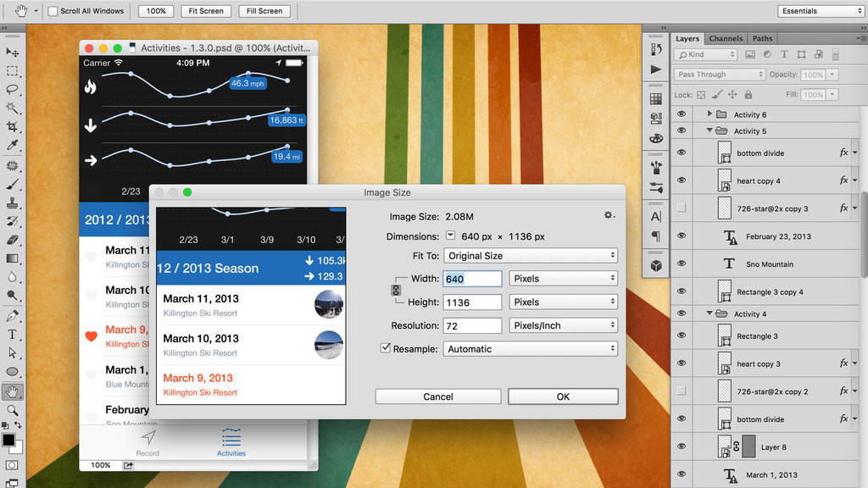Collapse the Activity 5 group
Screen dimensions: 868x488
tap(709, 130)
